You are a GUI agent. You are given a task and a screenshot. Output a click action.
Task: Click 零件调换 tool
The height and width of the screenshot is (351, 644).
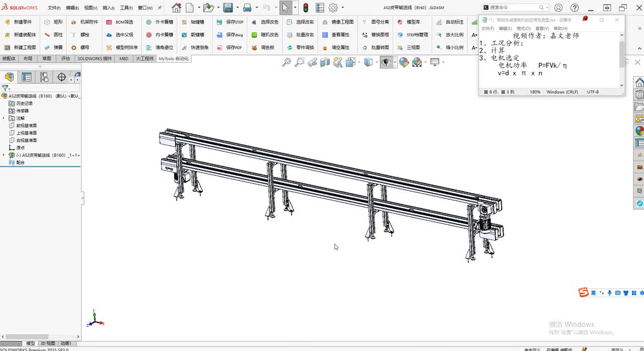point(300,47)
